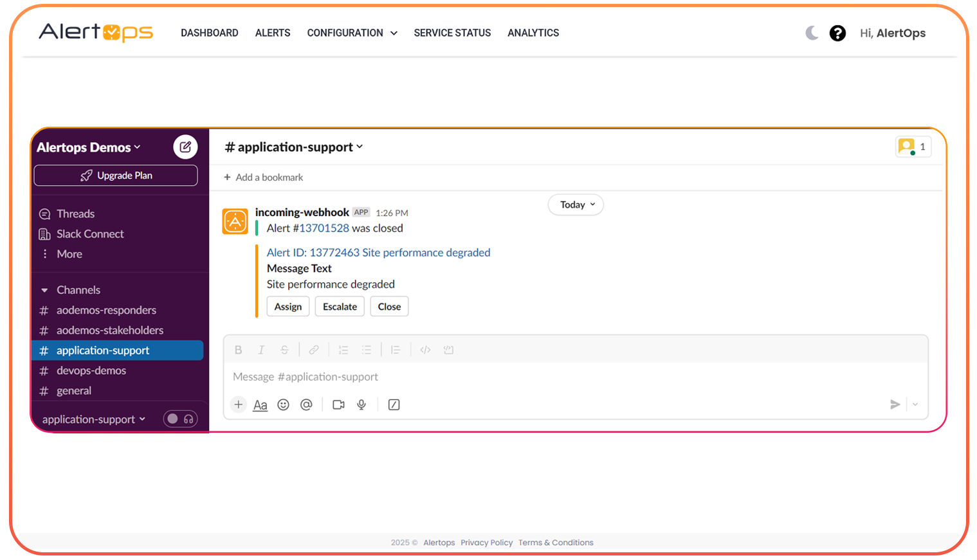The height and width of the screenshot is (560, 977).
Task: Record a video clip icon
Action: tap(338, 404)
